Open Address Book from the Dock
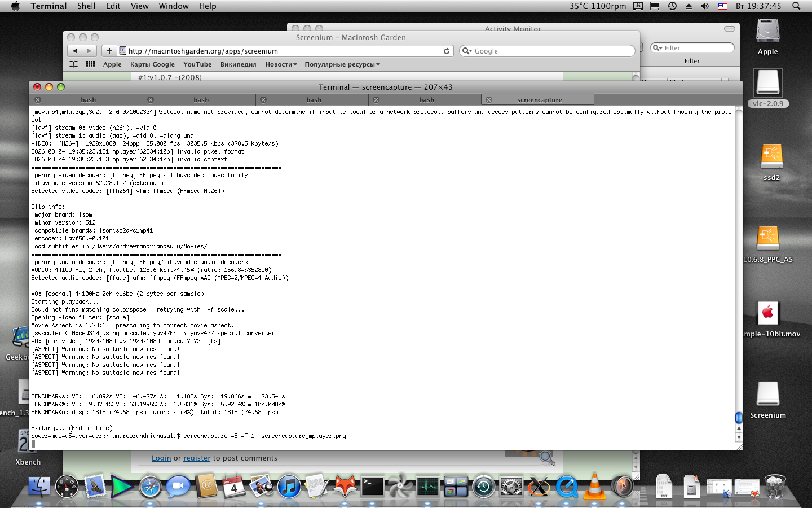812x508 pixels. (x=206, y=486)
